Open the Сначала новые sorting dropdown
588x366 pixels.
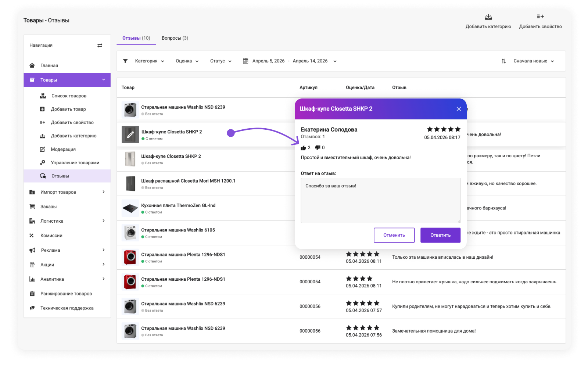point(533,61)
